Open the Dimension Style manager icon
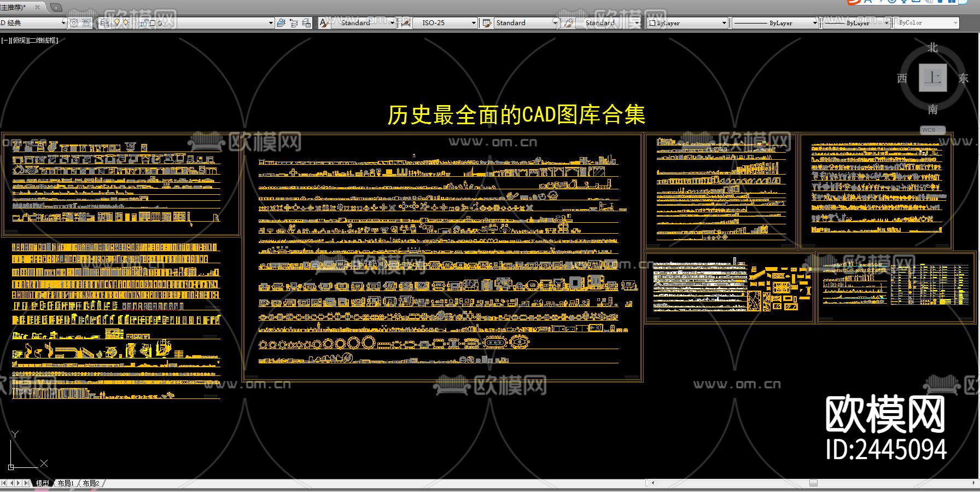Image resolution: width=980 pixels, height=492 pixels. coord(406,23)
